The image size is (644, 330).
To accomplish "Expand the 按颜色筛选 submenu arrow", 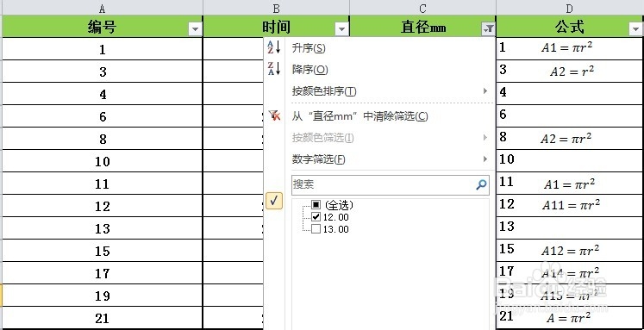I will pos(485,138).
